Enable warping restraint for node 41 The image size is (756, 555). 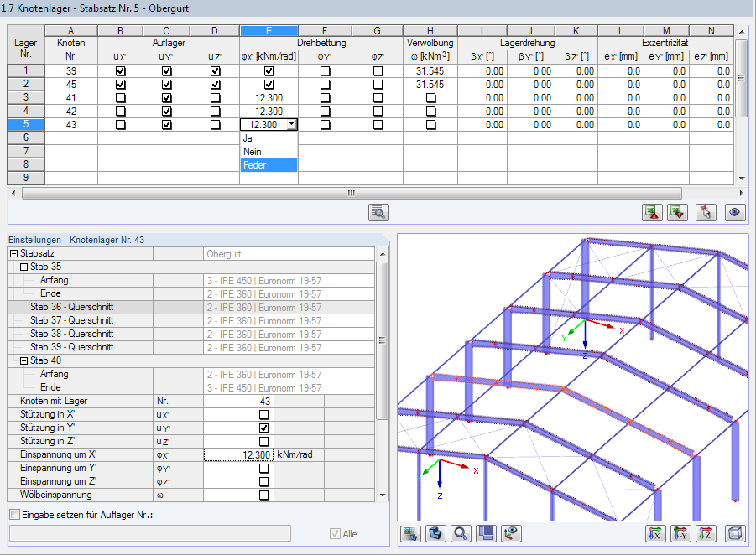pyautogui.click(x=431, y=98)
